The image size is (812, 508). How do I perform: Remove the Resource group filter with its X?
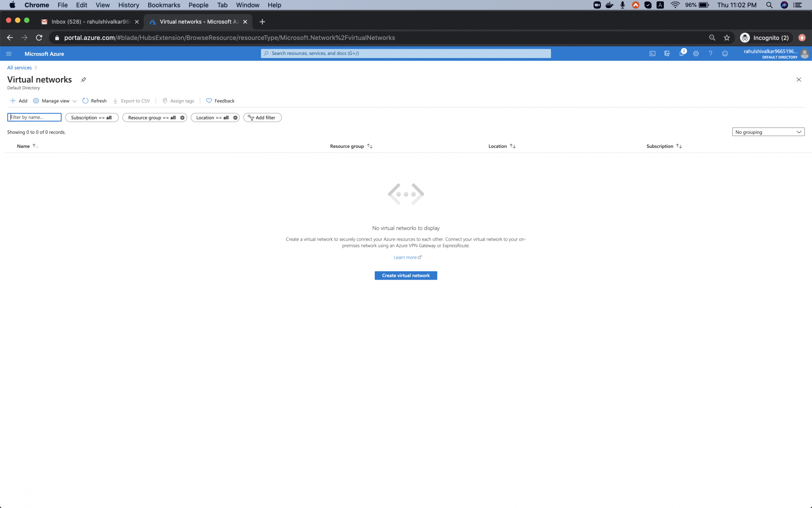182,117
